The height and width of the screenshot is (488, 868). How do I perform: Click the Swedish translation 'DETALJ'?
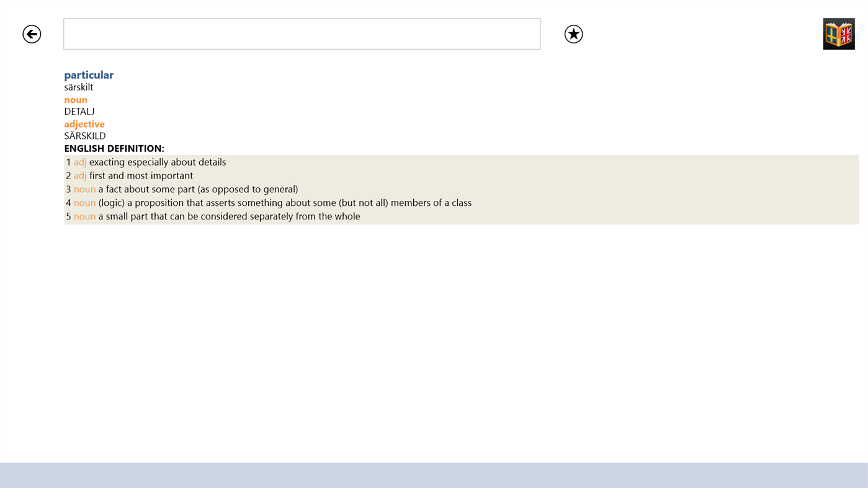pyautogui.click(x=79, y=110)
